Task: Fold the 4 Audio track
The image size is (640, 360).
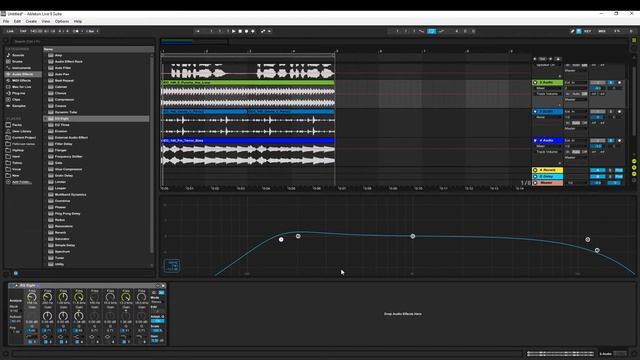Action: (x=535, y=140)
